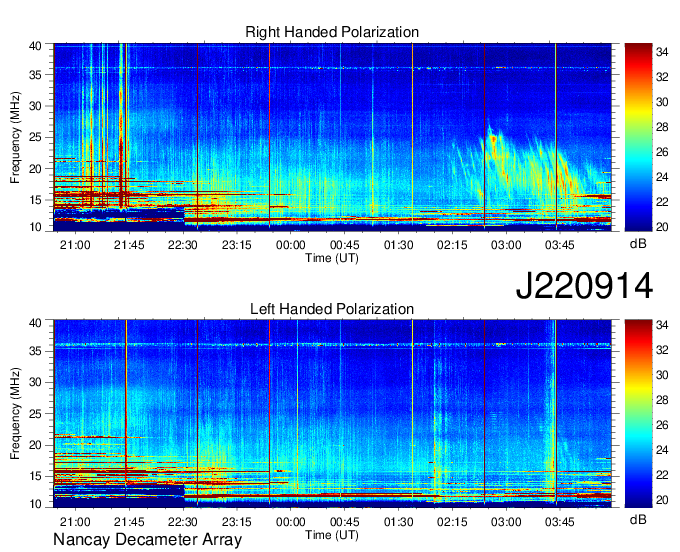The height and width of the screenshot is (552, 680).
Task: Click the 21:45 time tick of the top plot
Action: click(x=129, y=245)
